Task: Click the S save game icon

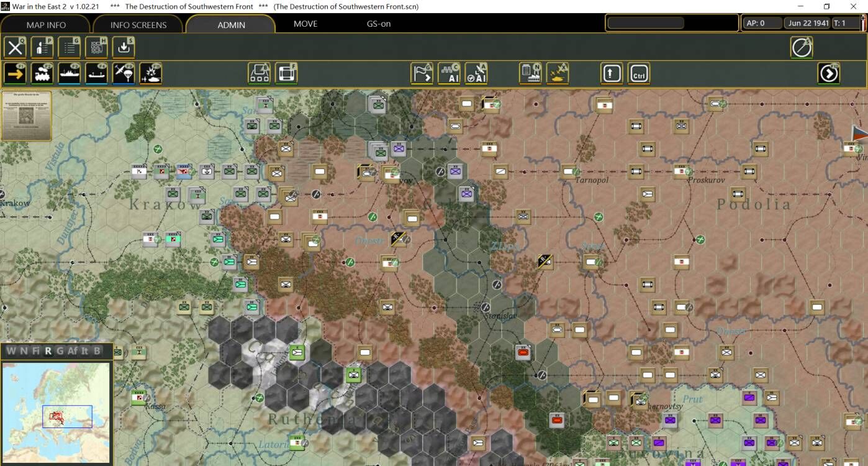Action: click(124, 47)
